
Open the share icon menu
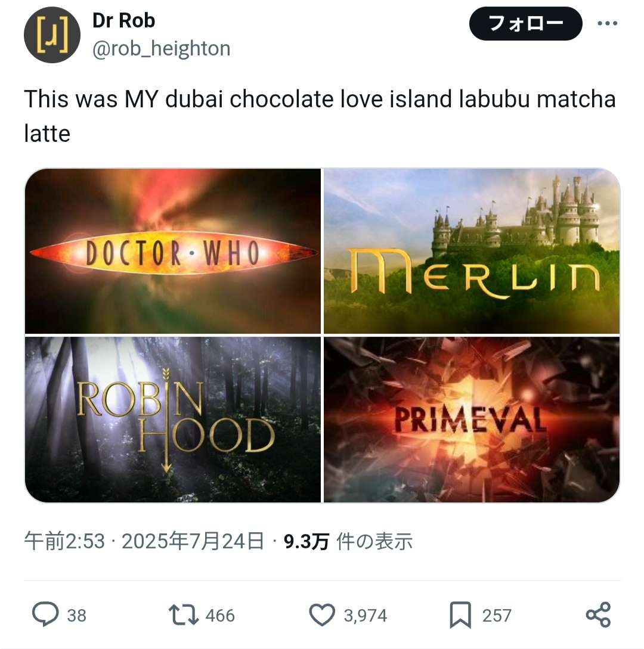point(599,614)
